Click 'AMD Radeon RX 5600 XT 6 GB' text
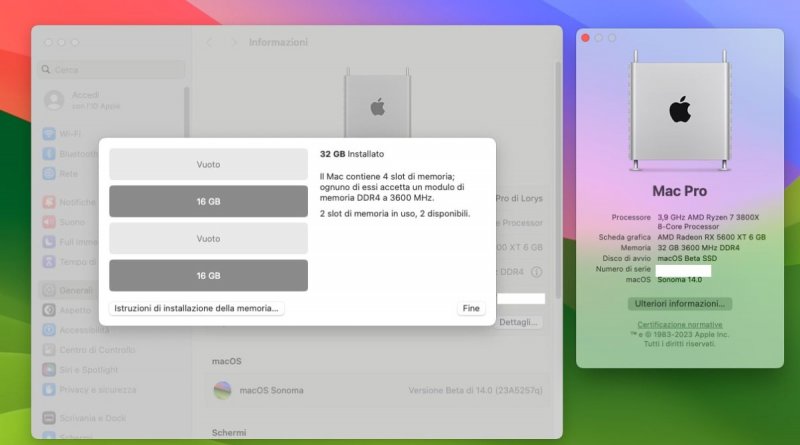 click(x=712, y=237)
